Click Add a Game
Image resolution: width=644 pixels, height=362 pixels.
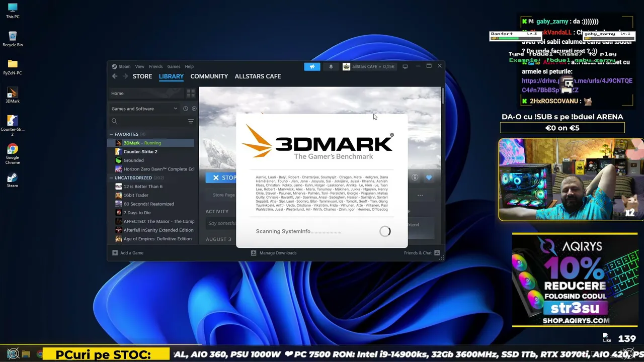tap(128, 253)
